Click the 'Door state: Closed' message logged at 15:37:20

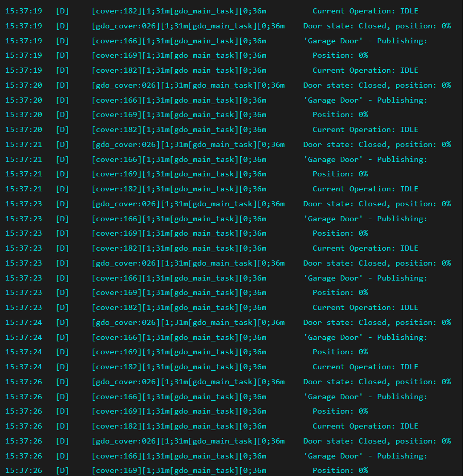(x=377, y=85)
